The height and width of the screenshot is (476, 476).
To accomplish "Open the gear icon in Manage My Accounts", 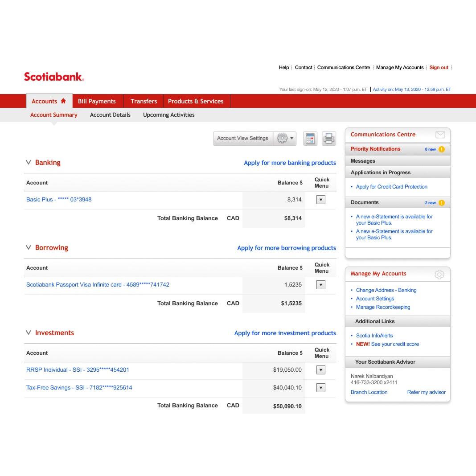I will coord(440,274).
